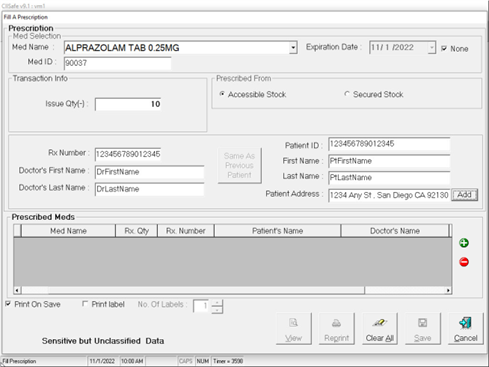Click the Clear All eraser icon button
489x367 pixels.
tap(380, 329)
